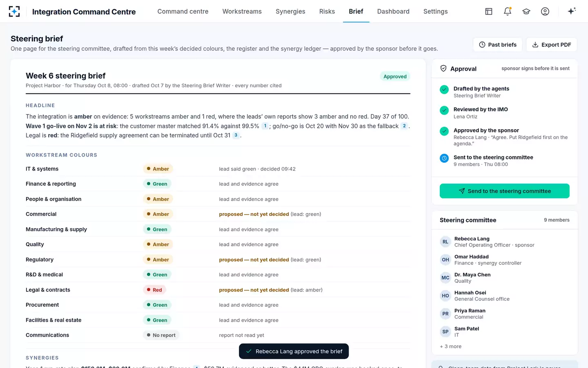Click the Drafted by the agents checkmark
This screenshot has height=368, width=588.
[444, 90]
